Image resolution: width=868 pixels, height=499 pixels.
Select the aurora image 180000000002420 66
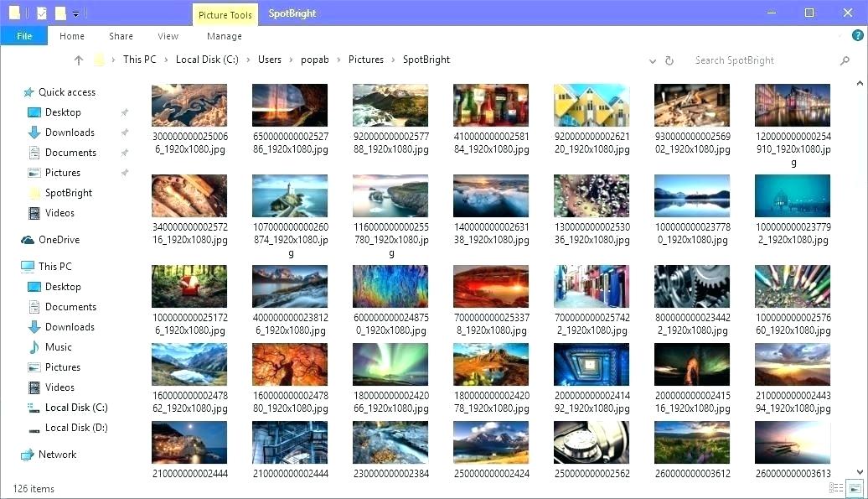click(x=390, y=365)
